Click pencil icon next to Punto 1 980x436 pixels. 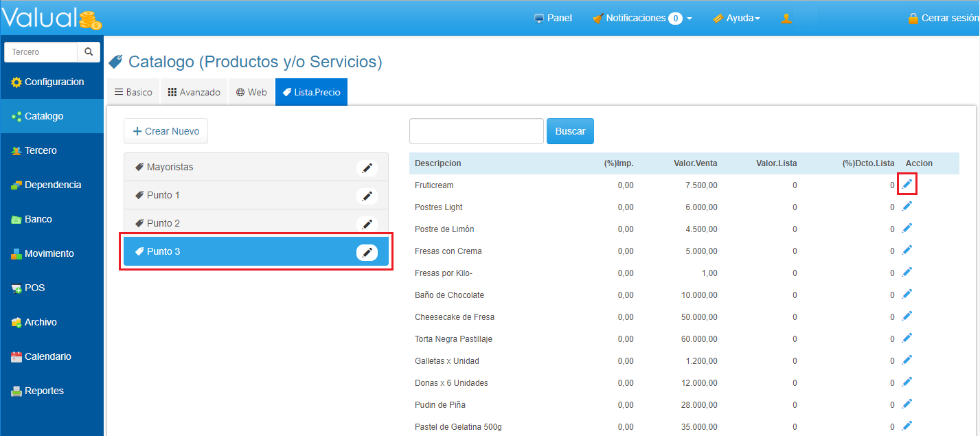tap(367, 196)
